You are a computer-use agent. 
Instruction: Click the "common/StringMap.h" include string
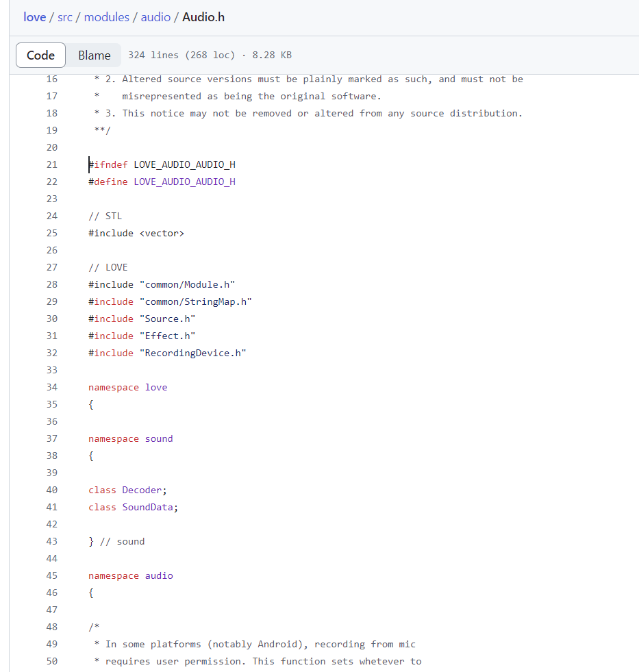(196, 301)
